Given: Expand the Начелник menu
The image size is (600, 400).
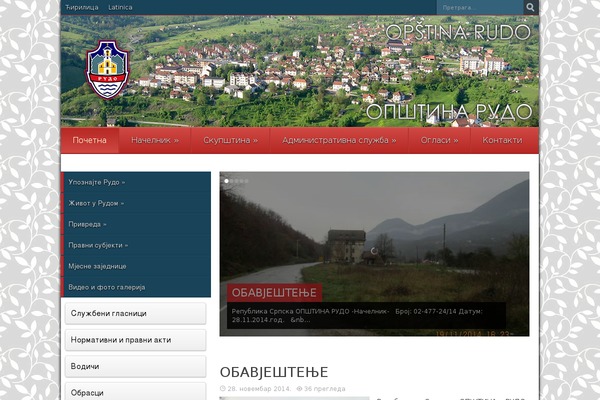Looking at the screenshot, I should pyautogui.click(x=155, y=140).
